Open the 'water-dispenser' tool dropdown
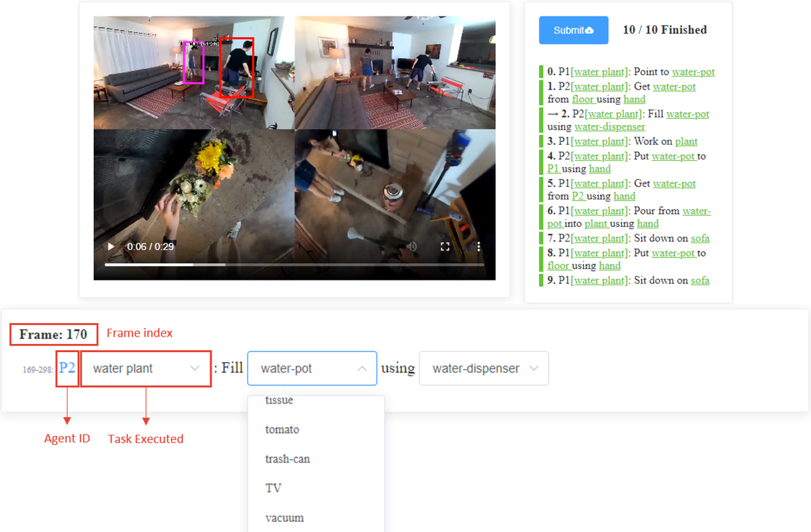Image resolution: width=811 pixels, height=532 pixels. click(x=484, y=368)
